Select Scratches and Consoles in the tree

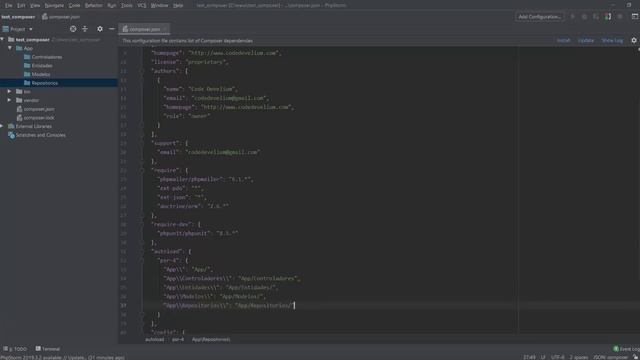[40, 135]
